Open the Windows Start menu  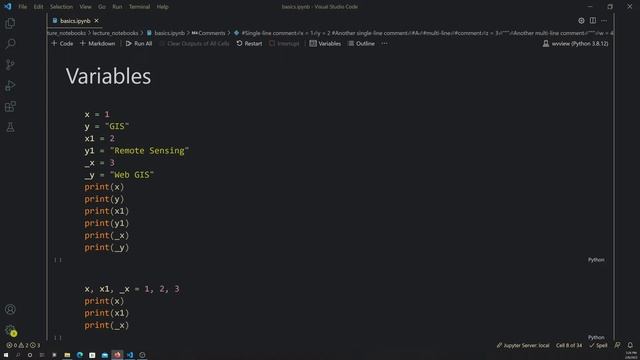pyautogui.click(x=6, y=355)
